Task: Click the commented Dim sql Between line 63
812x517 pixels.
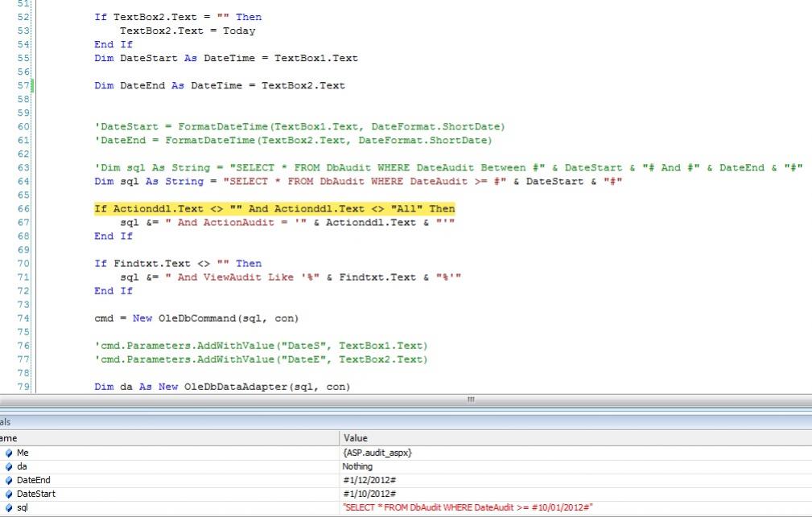Action: click(448, 168)
